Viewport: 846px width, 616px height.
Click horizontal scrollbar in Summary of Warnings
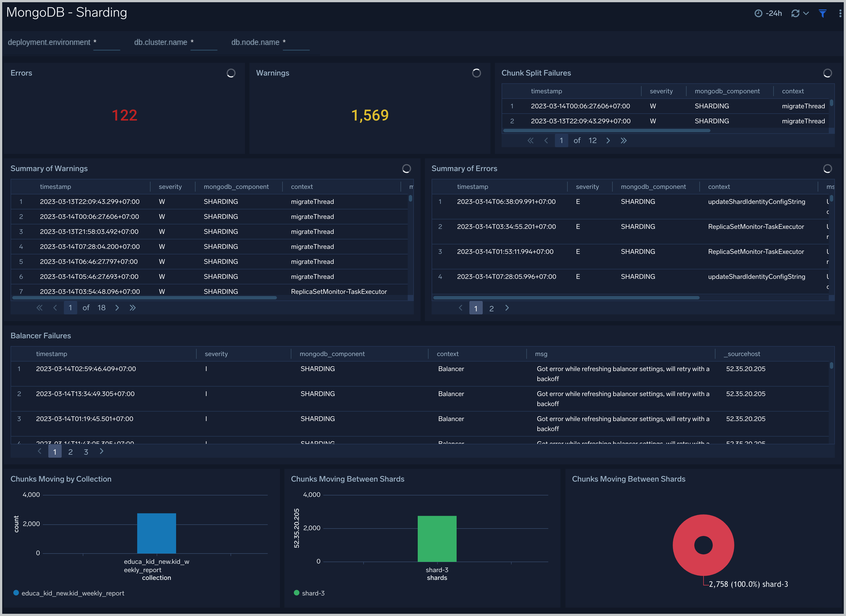click(x=145, y=298)
